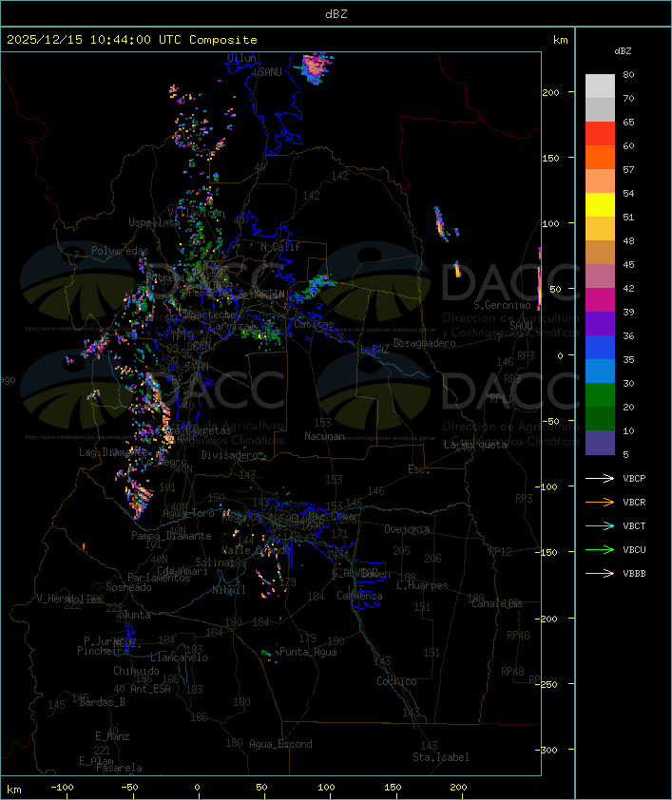This screenshot has height=800, width=672.
Task: Click the 'Polvaredas' map label
Action: tap(120, 251)
